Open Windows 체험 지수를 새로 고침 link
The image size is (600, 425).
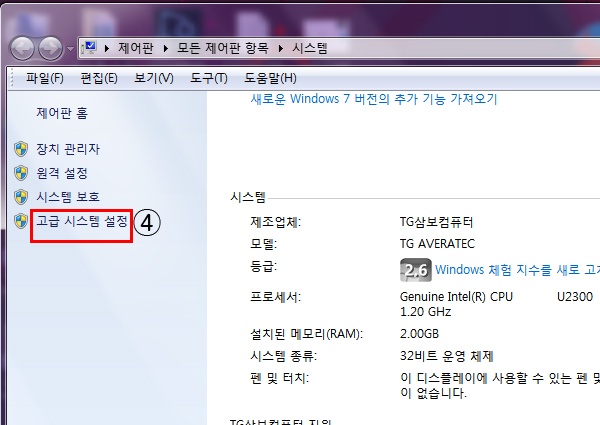click(517, 270)
